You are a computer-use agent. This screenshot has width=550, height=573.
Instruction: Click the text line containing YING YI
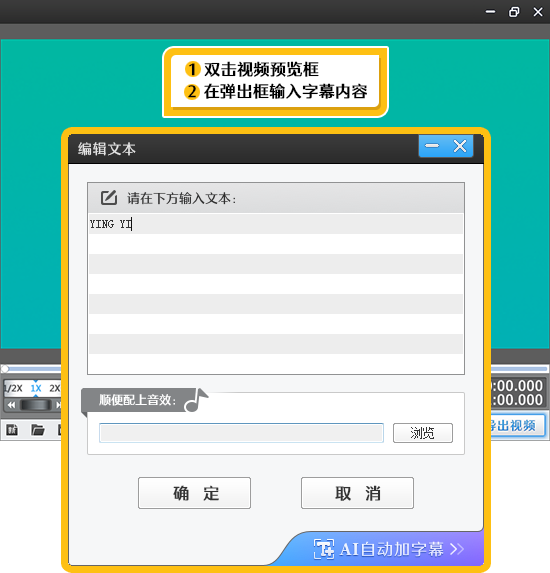[x=276, y=224]
